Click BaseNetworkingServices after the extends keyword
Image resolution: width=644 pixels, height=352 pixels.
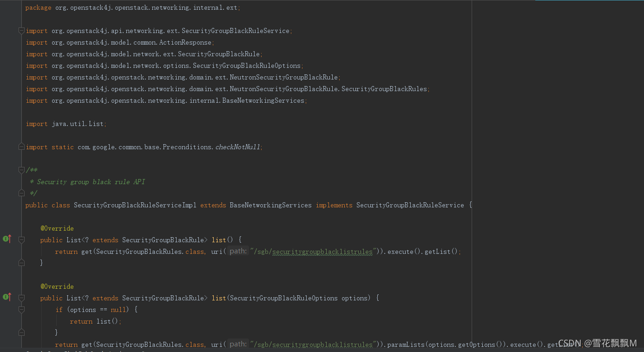click(271, 205)
